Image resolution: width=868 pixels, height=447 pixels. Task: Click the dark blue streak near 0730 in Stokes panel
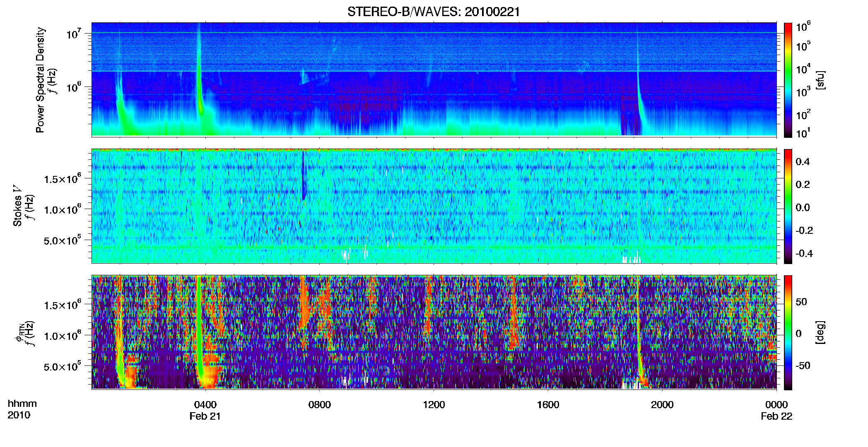coord(303,175)
